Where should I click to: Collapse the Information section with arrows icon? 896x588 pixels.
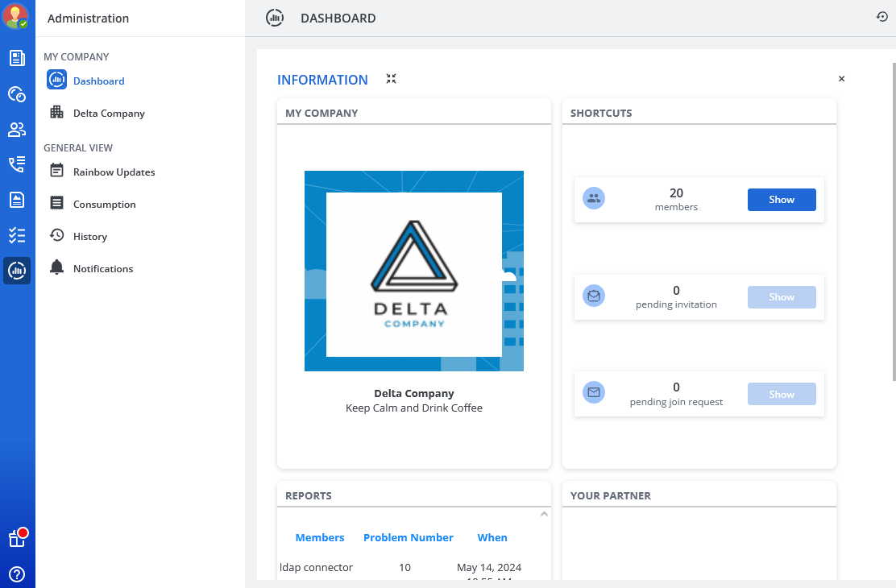391,79
